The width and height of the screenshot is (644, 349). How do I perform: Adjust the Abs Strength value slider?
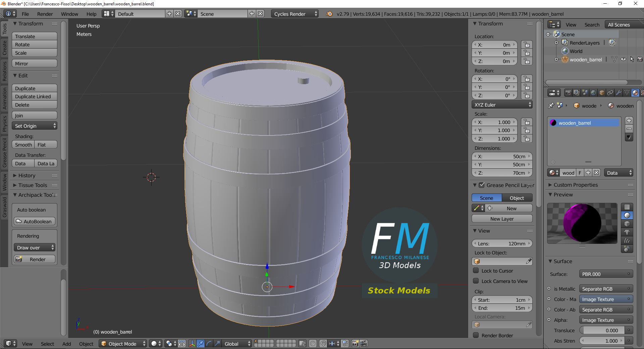click(x=602, y=341)
